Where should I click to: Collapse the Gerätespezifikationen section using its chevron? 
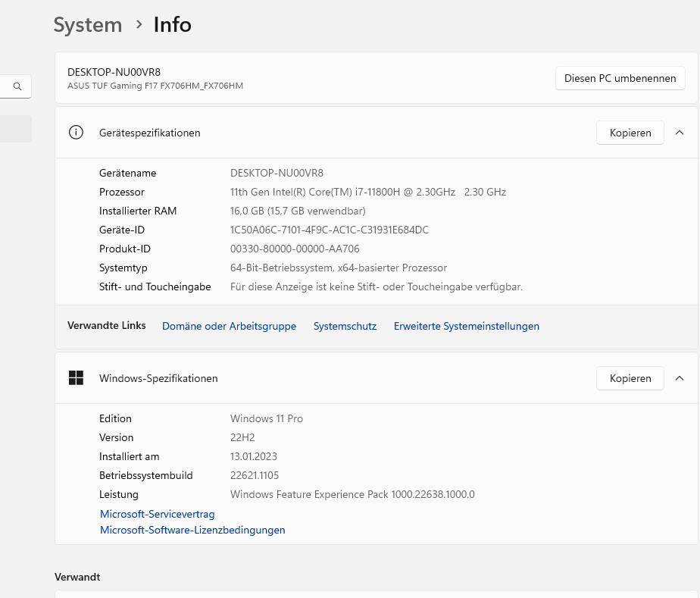pos(679,133)
